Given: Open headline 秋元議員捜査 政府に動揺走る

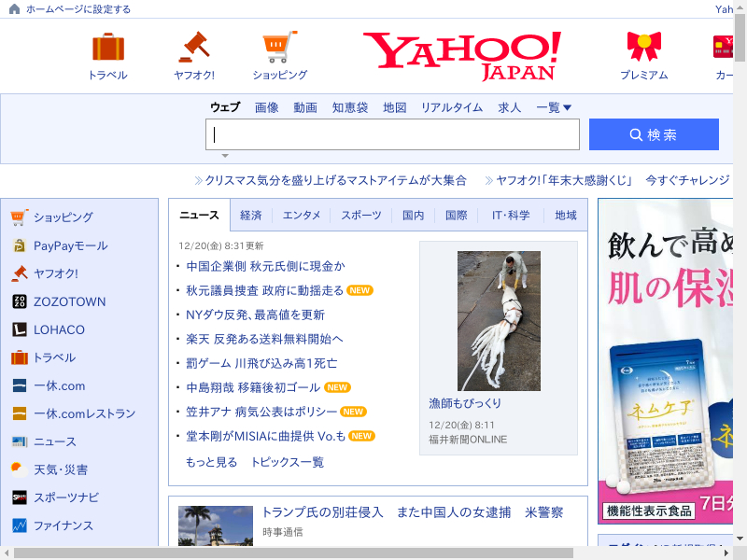Looking at the screenshot, I should pyautogui.click(x=264, y=290).
